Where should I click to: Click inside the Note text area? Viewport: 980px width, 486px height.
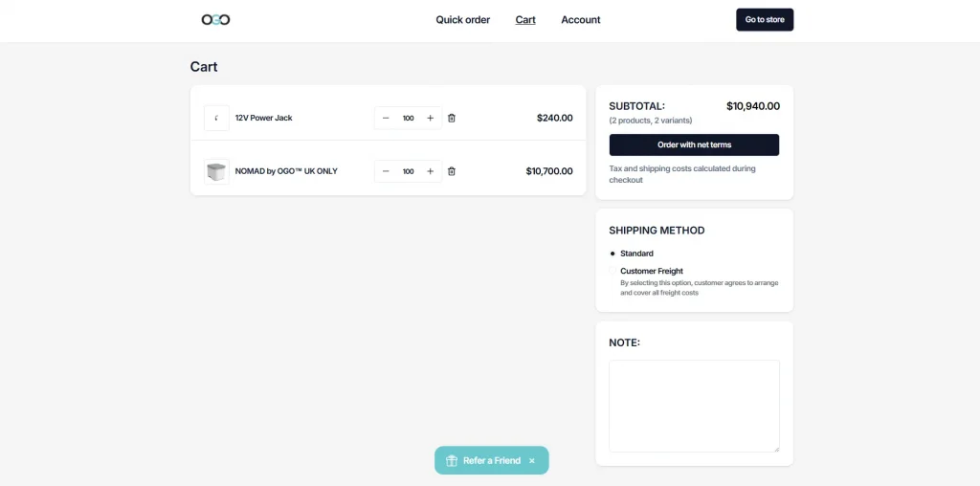(x=694, y=406)
